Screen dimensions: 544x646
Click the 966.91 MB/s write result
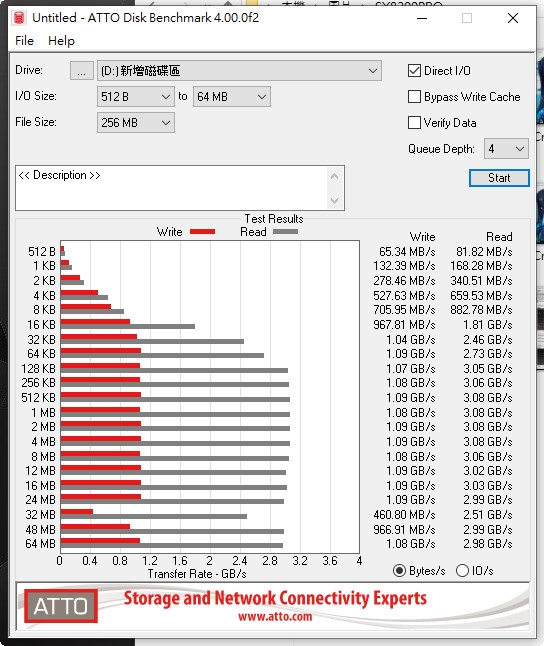pos(404,529)
